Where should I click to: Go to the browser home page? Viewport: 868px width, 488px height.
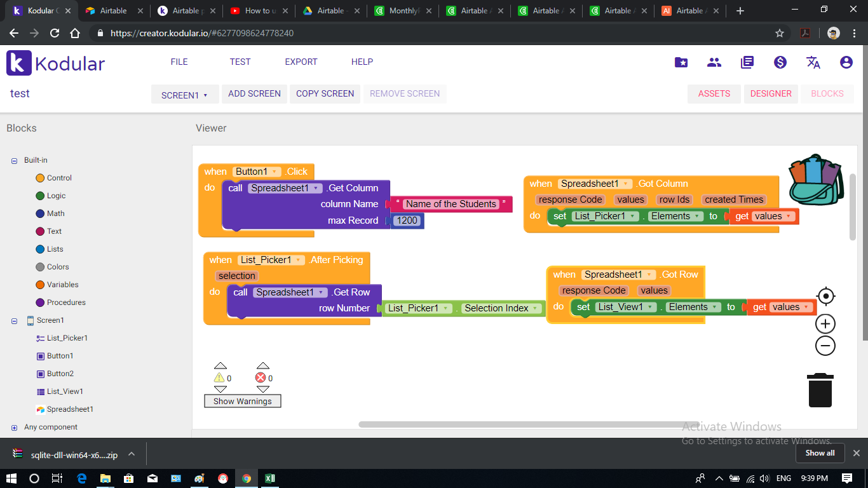[x=75, y=33]
